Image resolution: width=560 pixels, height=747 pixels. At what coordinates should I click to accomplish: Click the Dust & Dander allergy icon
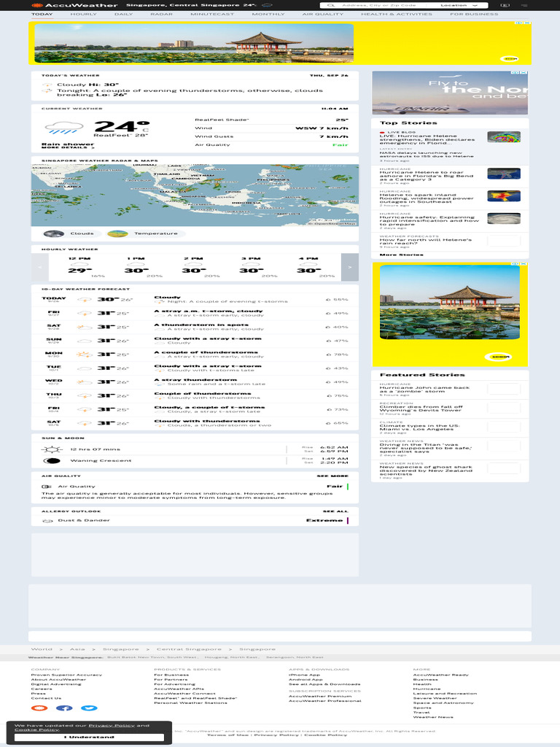47,521
